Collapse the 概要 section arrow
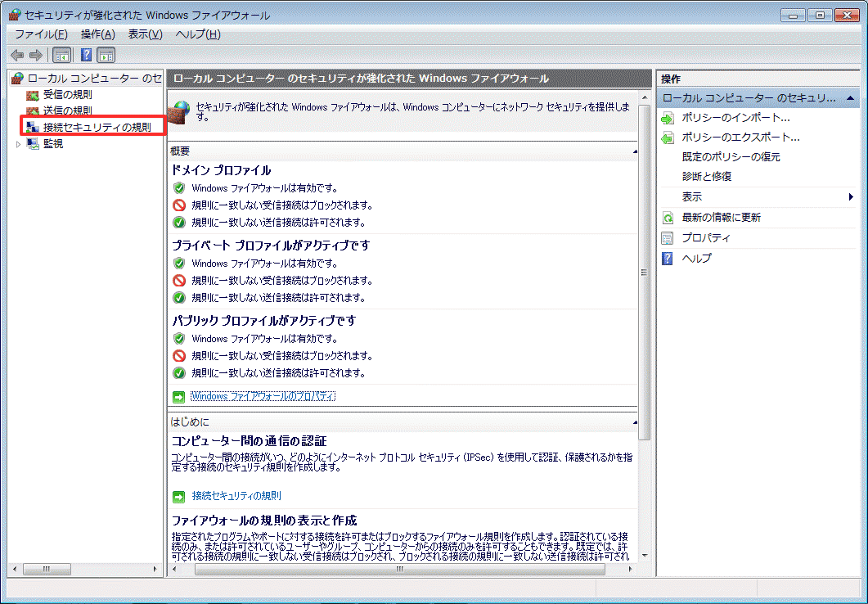This screenshot has height=604, width=868. [x=634, y=151]
